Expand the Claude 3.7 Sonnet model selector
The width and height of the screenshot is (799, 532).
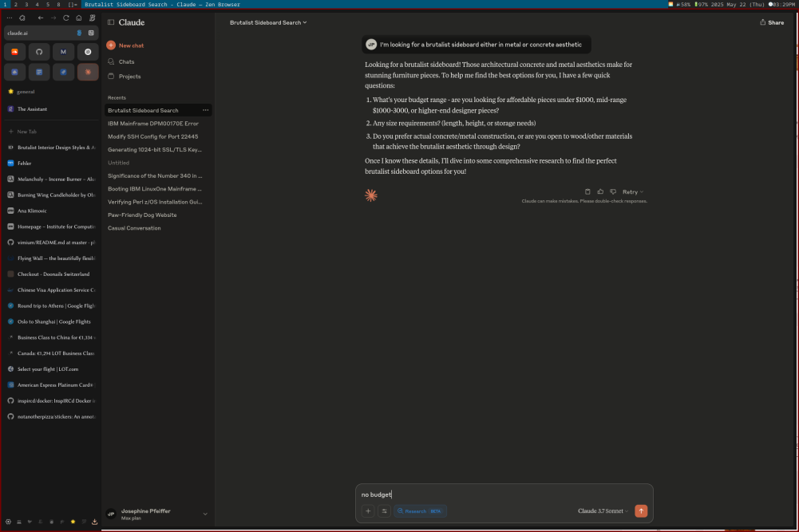603,511
